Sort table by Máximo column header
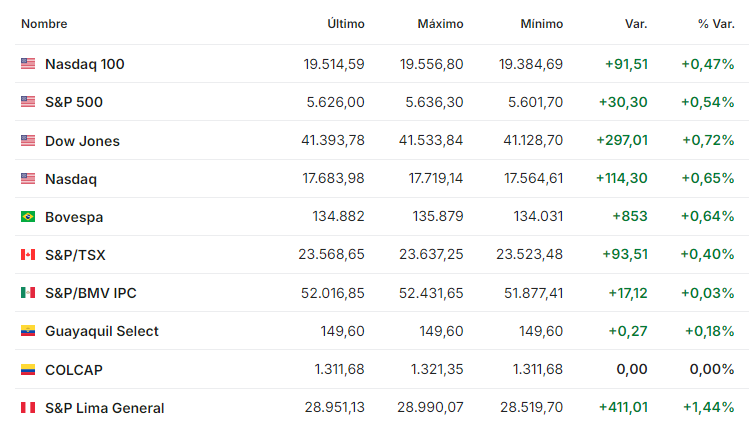 point(440,24)
